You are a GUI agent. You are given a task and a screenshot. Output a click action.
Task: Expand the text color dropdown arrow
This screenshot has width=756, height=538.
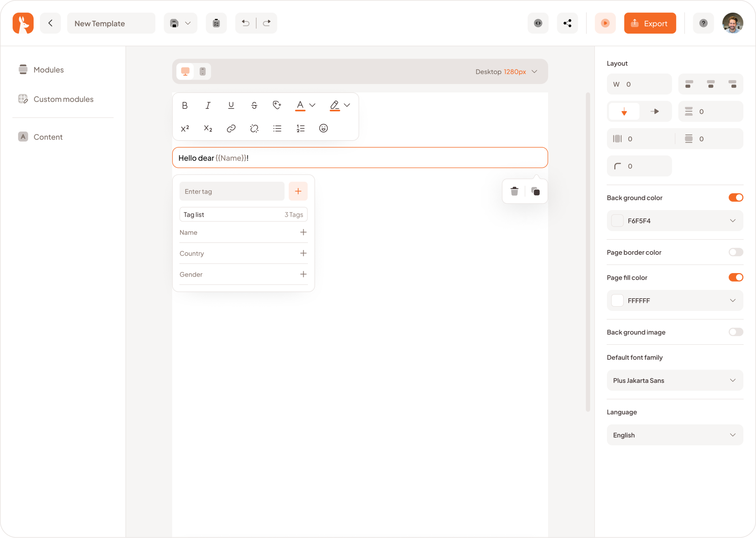[x=312, y=105]
